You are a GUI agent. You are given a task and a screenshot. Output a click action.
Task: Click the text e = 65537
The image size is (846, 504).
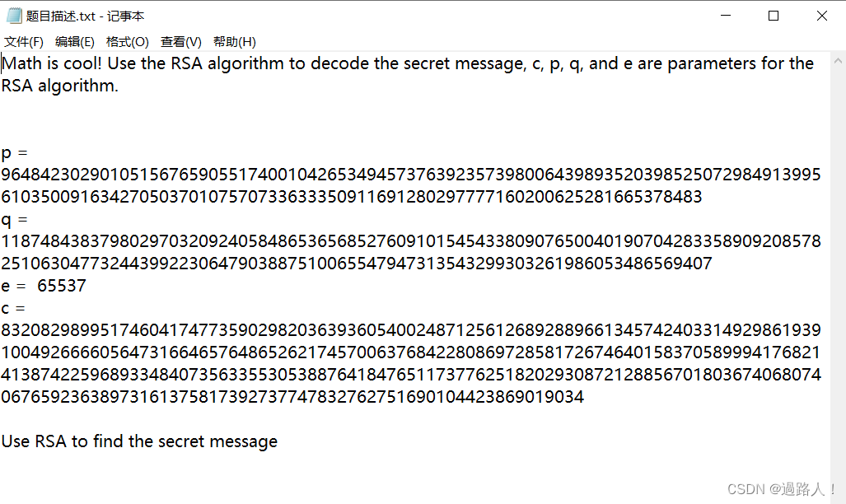coord(43,285)
